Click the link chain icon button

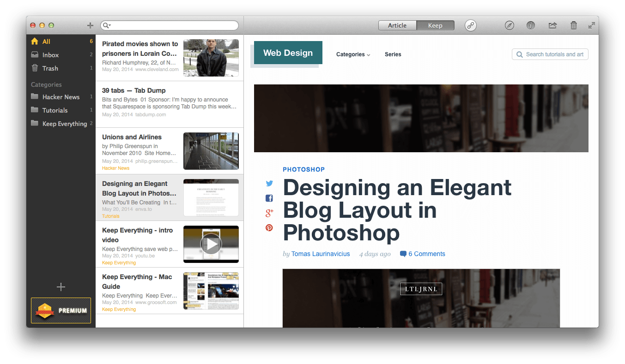tap(471, 25)
